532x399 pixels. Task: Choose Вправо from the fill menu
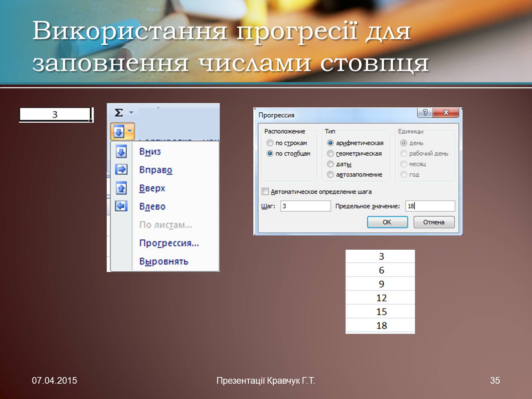coord(156,170)
